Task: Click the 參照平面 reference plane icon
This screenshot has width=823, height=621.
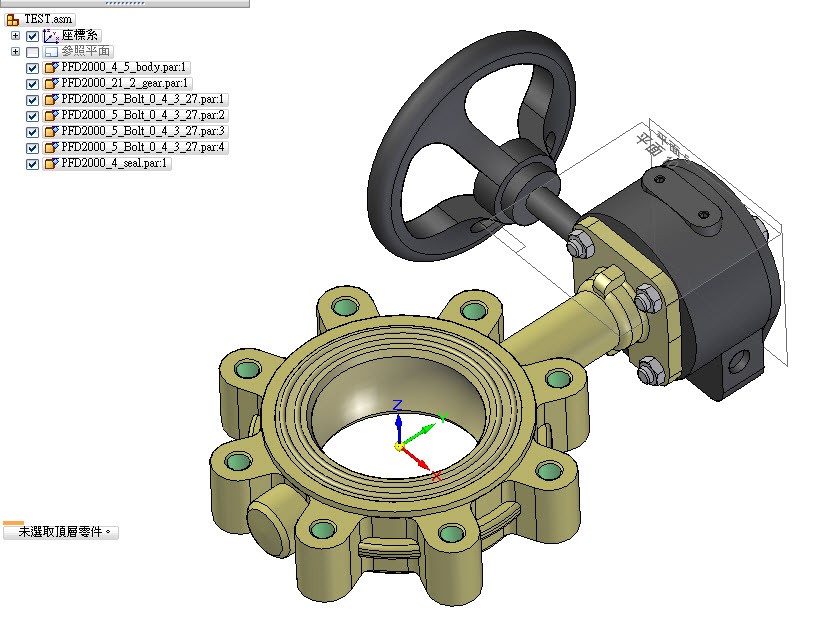Action: click(x=51, y=52)
